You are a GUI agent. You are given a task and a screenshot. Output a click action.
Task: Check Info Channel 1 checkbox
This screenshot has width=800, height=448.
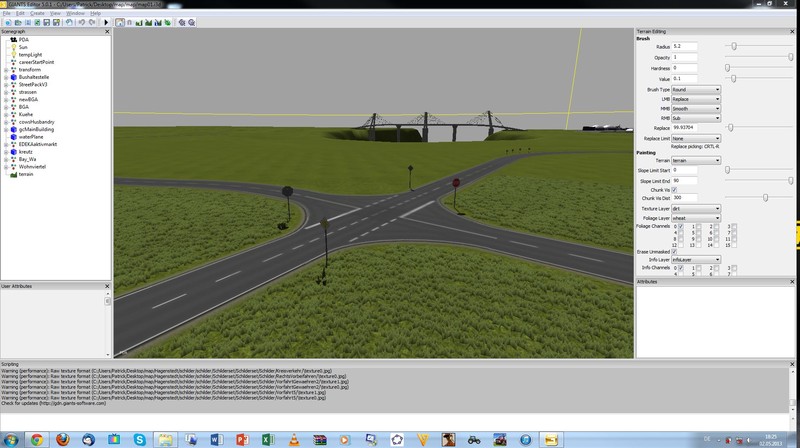click(698, 268)
